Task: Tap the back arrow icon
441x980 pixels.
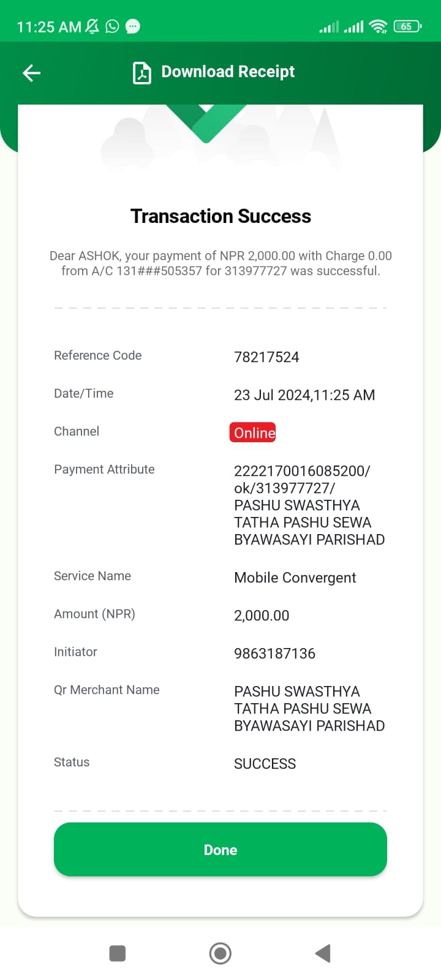Action: 32,73
